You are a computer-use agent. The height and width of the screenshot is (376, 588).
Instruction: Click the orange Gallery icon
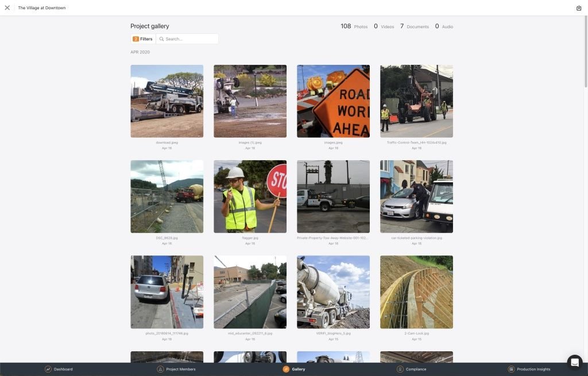286,369
